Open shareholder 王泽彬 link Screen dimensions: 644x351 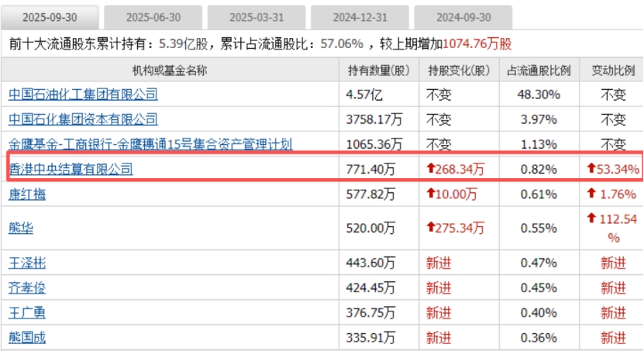tap(27, 263)
